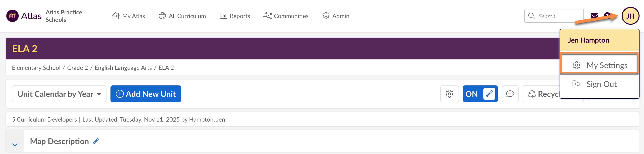Click the Atlas logo icon

coord(12,16)
